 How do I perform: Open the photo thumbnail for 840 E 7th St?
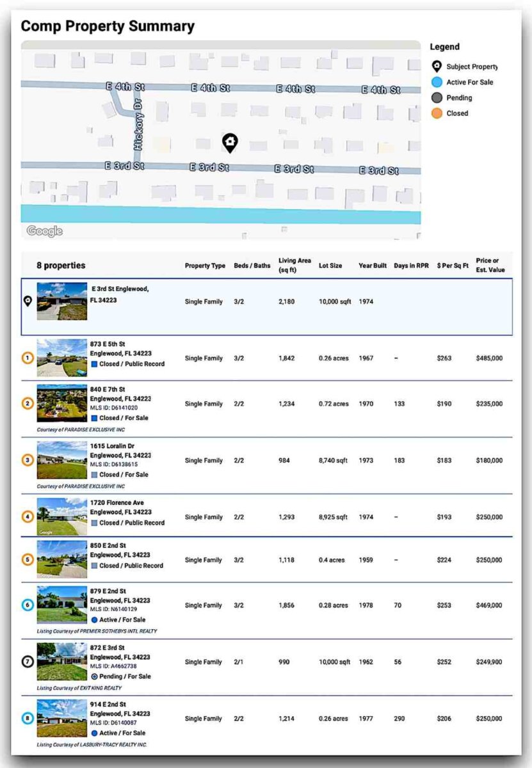(62, 403)
